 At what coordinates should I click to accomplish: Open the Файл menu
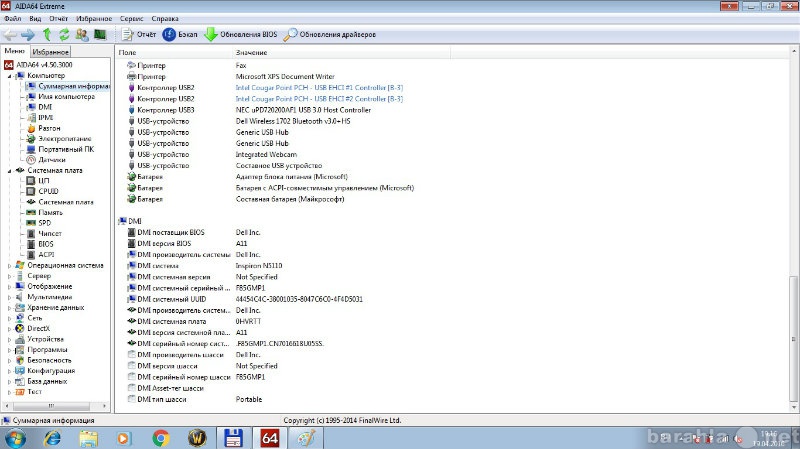[13, 18]
